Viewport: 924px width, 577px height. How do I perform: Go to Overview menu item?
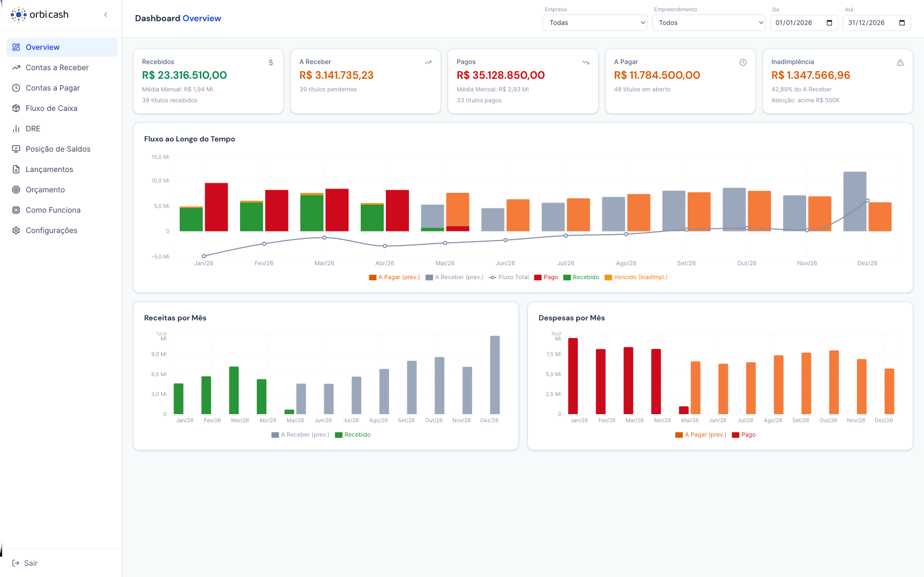coord(62,47)
